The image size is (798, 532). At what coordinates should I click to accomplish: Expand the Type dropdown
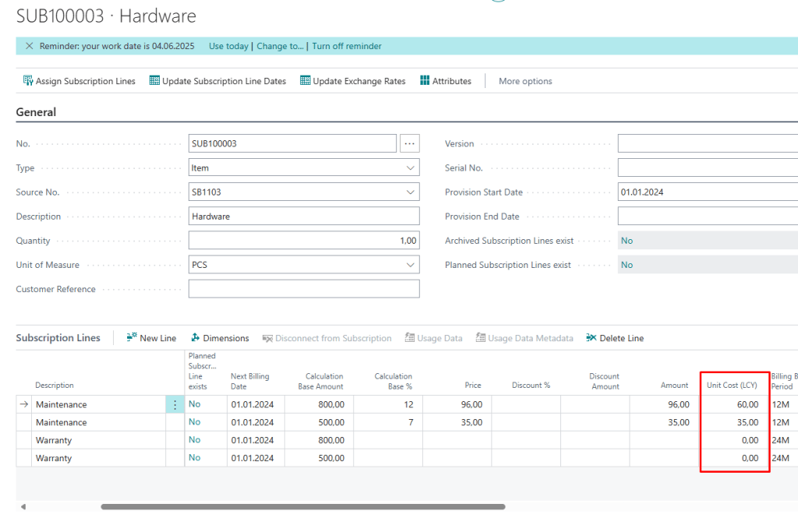[411, 168]
